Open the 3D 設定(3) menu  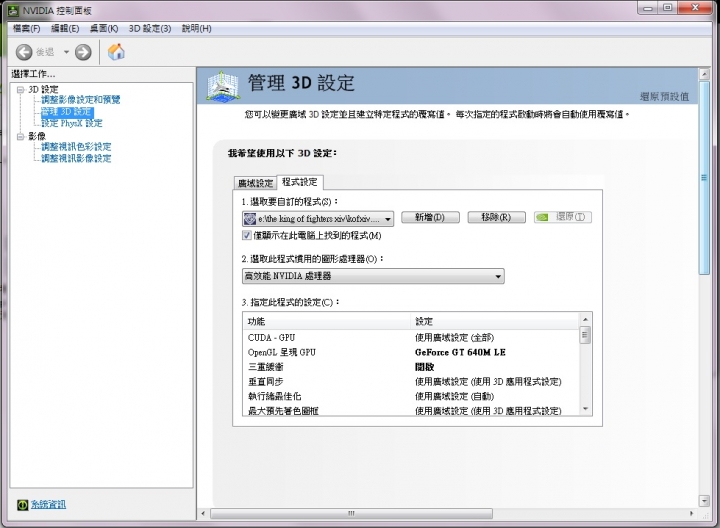coord(150,28)
